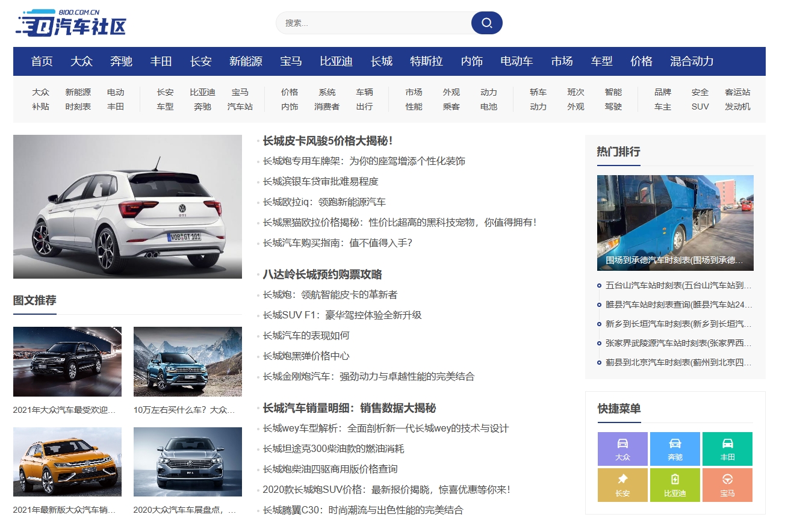Open ranking item 新乡到长垣汽车时刻表
Viewport: 785px width, 532px height.
click(x=678, y=324)
